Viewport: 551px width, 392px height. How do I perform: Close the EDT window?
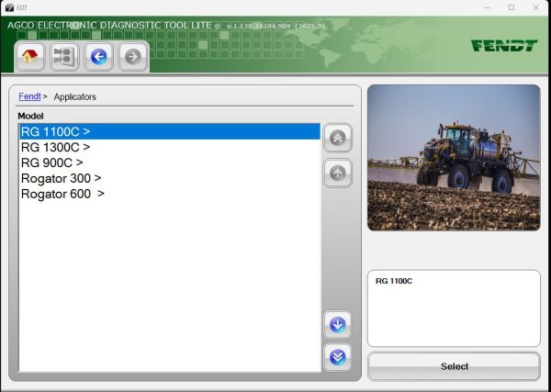coord(536,7)
